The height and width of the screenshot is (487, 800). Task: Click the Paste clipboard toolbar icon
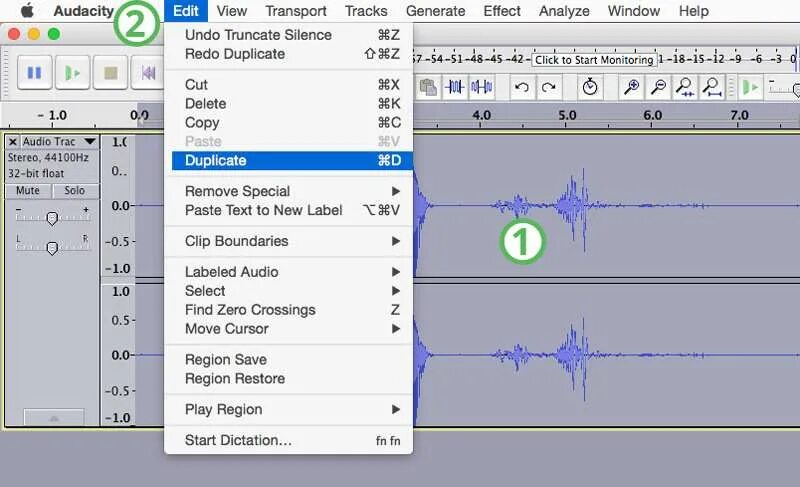(428, 87)
